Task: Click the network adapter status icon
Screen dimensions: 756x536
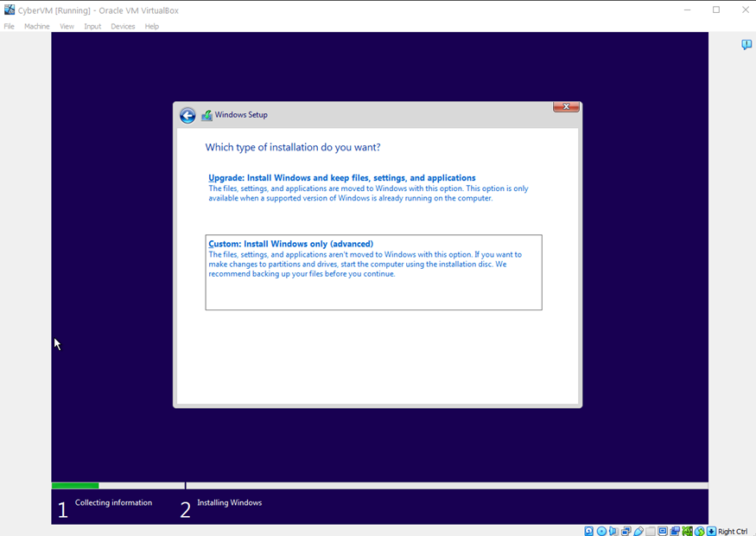Action: (626, 531)
